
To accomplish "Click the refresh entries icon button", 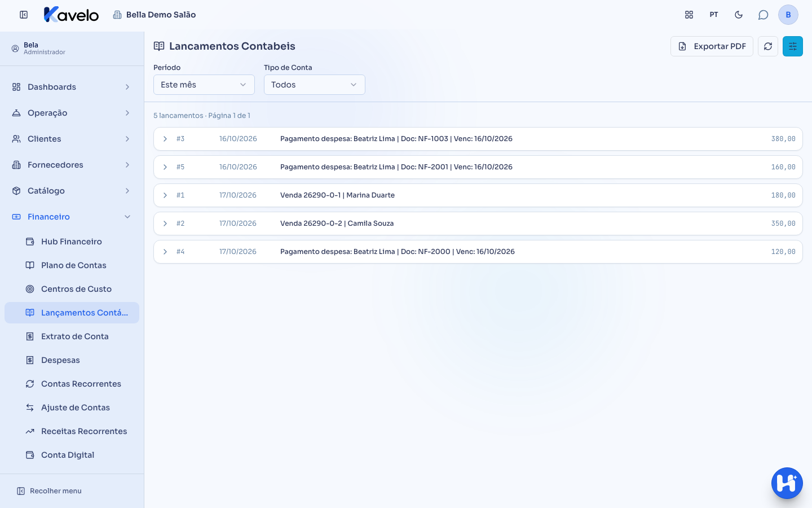I will [x=768, y=46].
